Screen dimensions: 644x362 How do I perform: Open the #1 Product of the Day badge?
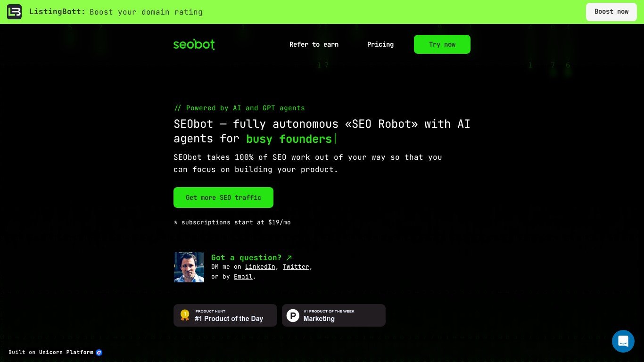coord(225,315)
